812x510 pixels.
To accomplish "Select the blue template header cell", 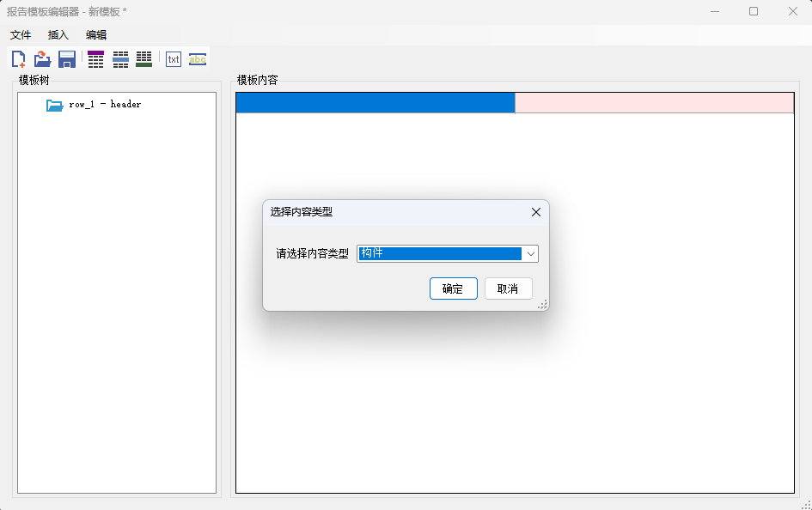I will pyautogui.click(x=375, y=103).
